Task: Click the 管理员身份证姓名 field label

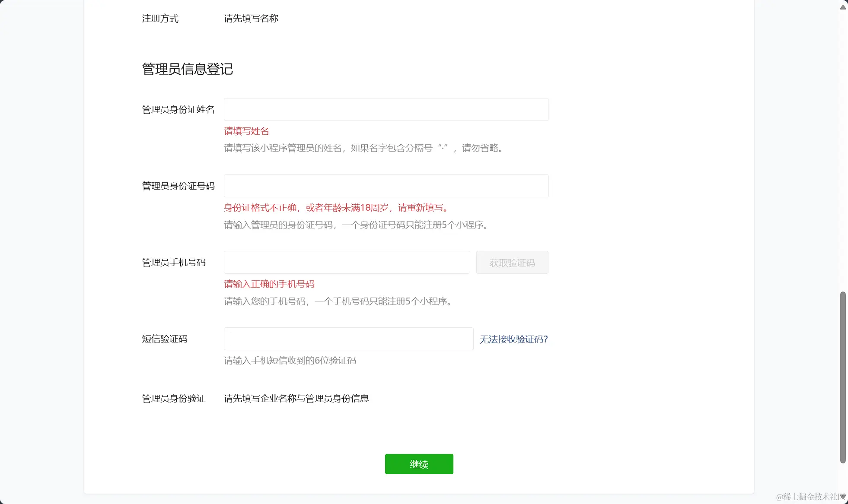Action: 178,110
